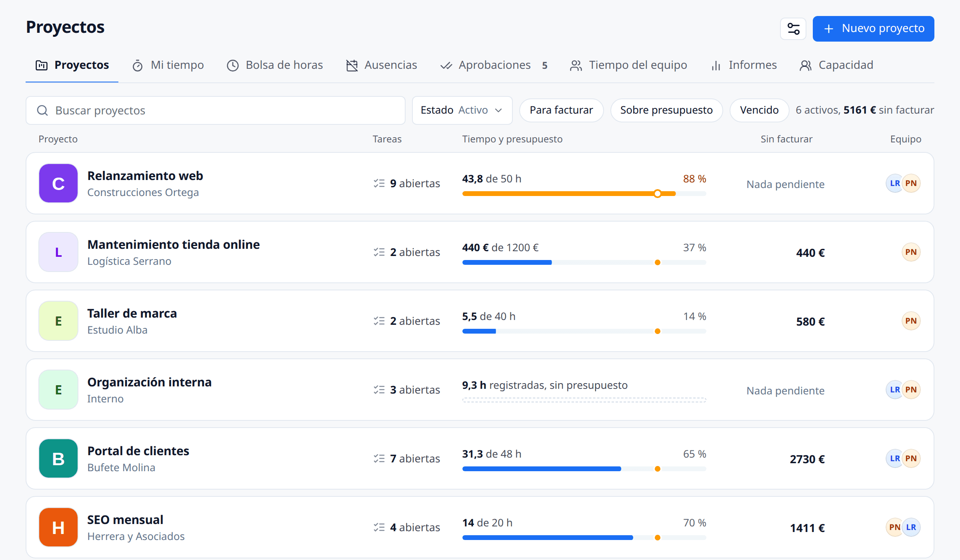Click the 88 % progress bar of Relanzamiento web
The width and height of the screenshot is (960, 560).
tap(584, 194)
